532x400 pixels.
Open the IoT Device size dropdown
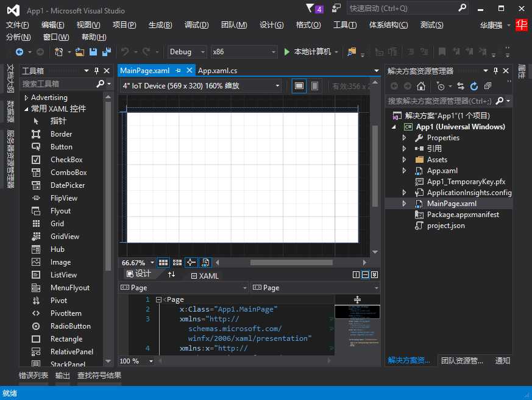201,86
